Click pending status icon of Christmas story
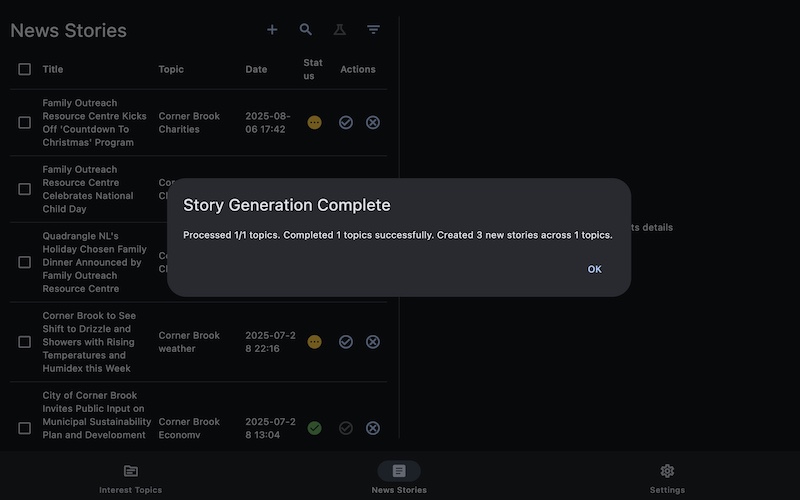This screenshot has height=500, width=800. coord(314,122)
